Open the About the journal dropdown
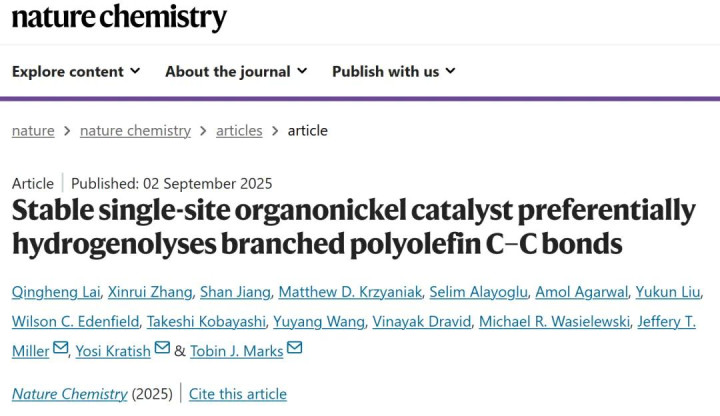The image size is (720, 416). (x=236, y=72)
